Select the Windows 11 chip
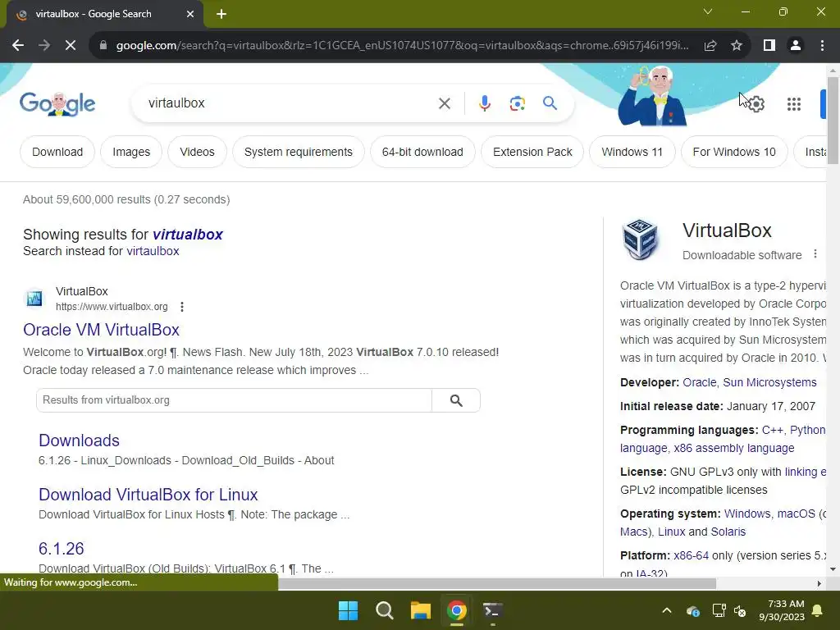This screenshot has width=840, height=630. tap(632, 152)
